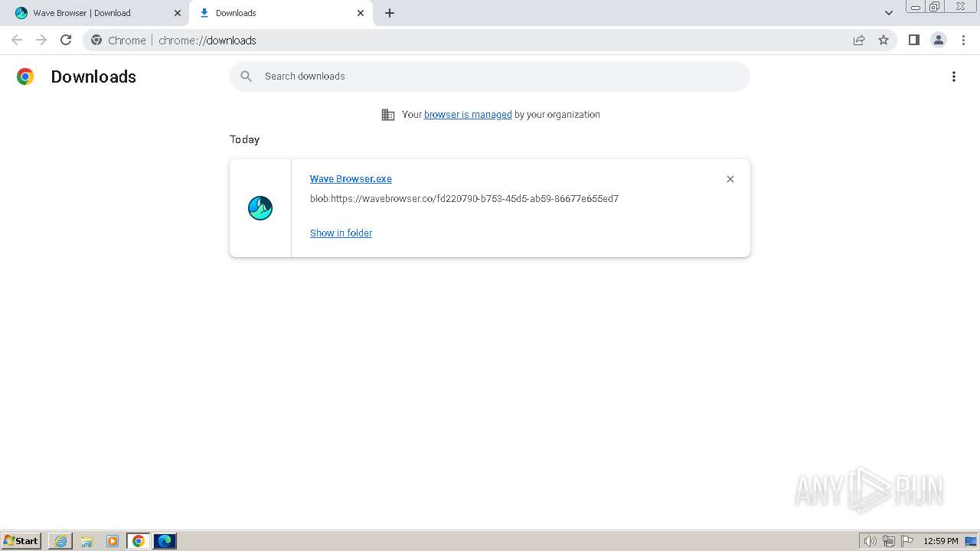Bookmark this page with the star icon
The width and height of the screenshot is (980, 551).
pyautogui.click(x=884, y=40)
